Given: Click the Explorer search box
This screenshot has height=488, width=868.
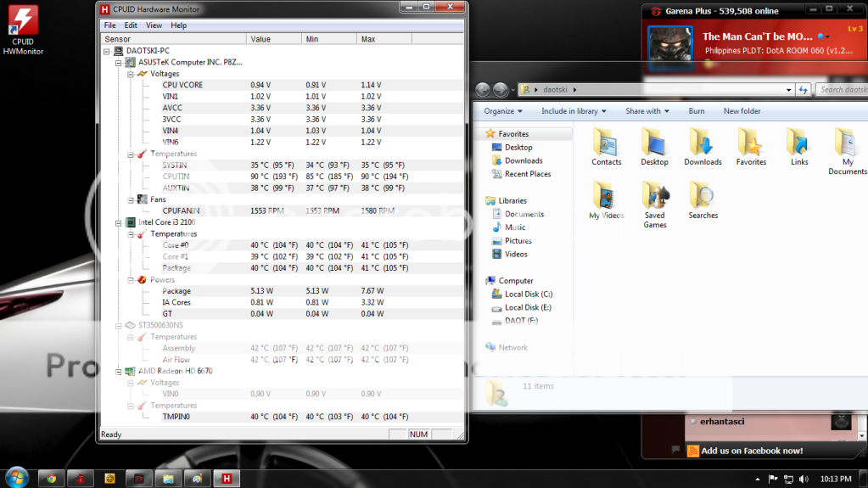Looking at the screenshot, I should click(x=843, y=90).
